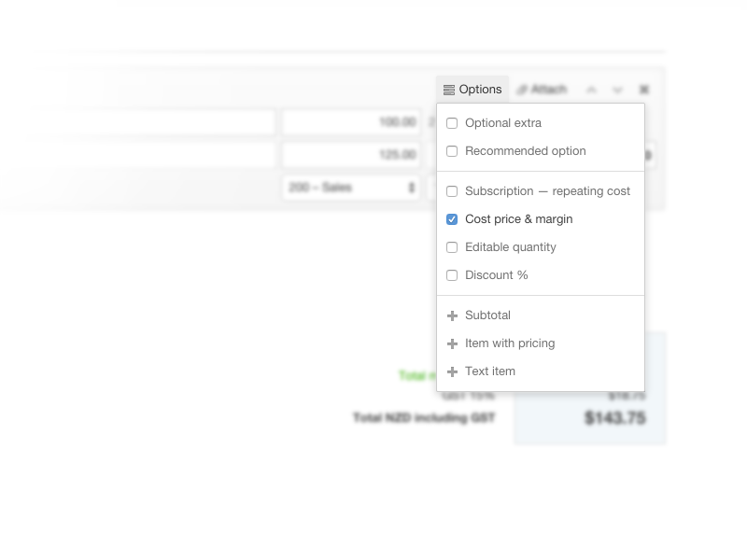Move item up with arrow icon
This screenshot has height=560, width=747.
tap(591, 90)
